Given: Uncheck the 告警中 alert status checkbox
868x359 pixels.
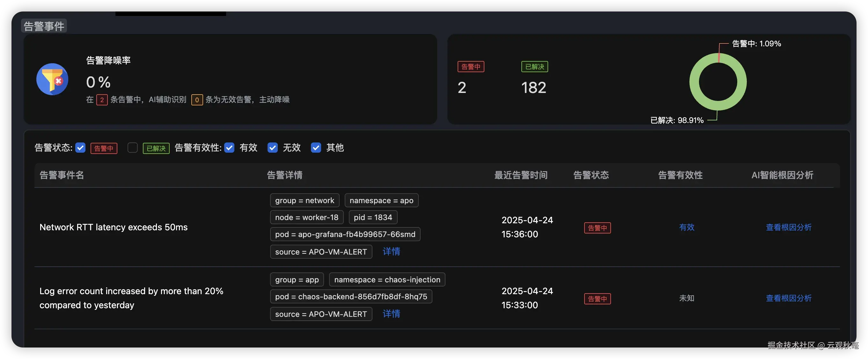Looking at the screenshot, I should point(80,148).
